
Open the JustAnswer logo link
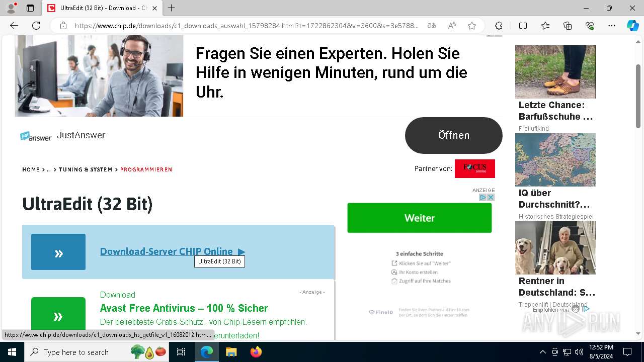click(x=36, y=136)
